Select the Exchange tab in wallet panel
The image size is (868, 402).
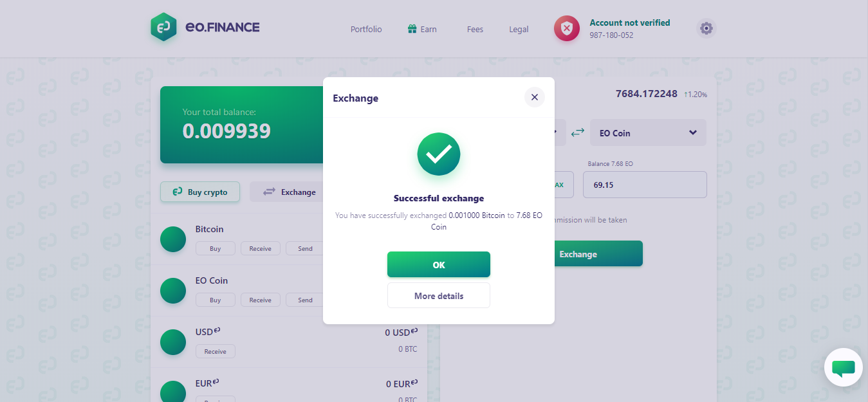290,192
